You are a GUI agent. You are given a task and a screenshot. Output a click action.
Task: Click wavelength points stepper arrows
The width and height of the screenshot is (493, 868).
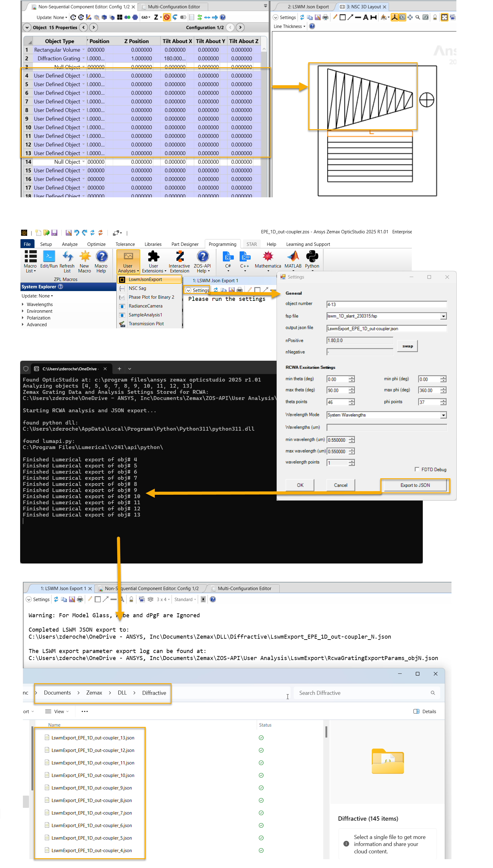point(352,462)
